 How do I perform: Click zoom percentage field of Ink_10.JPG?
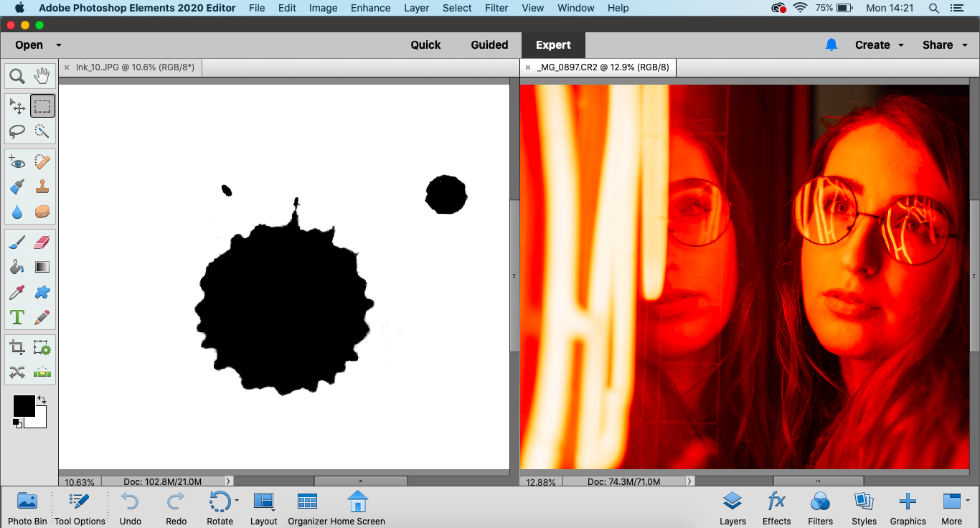pos(80,481)
